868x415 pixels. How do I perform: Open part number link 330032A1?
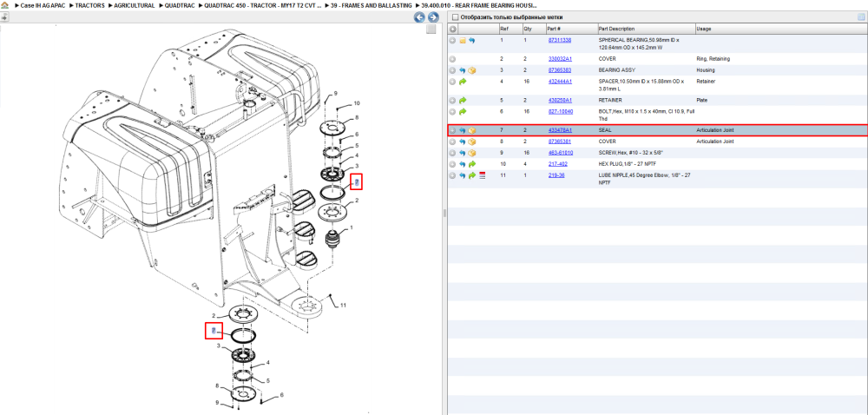click(x=560, y=59)
